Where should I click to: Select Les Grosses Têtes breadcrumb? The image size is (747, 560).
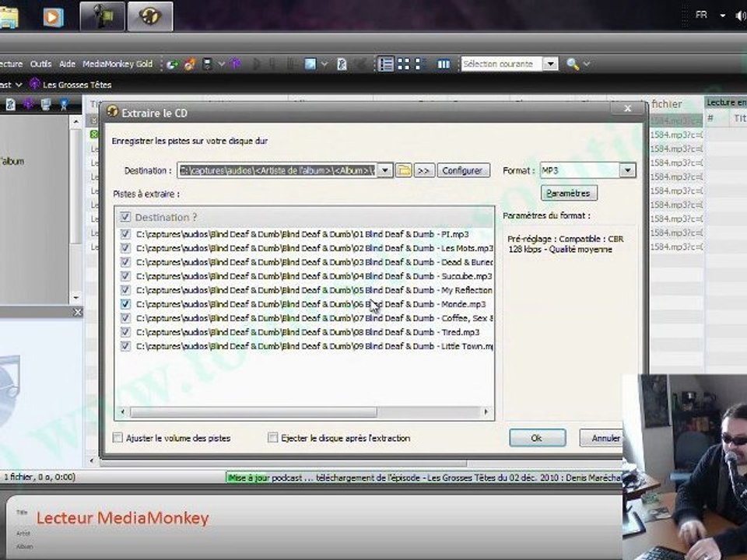[77, 85]
